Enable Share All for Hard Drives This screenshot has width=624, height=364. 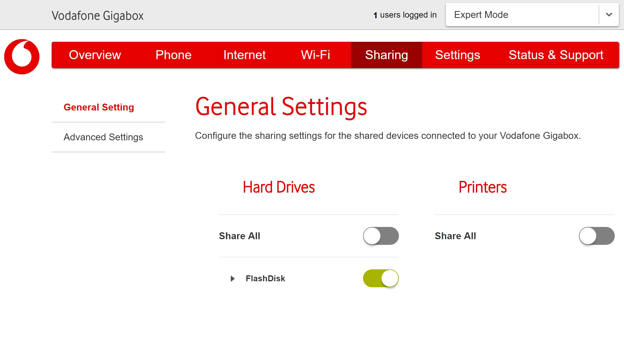[381, 236]
